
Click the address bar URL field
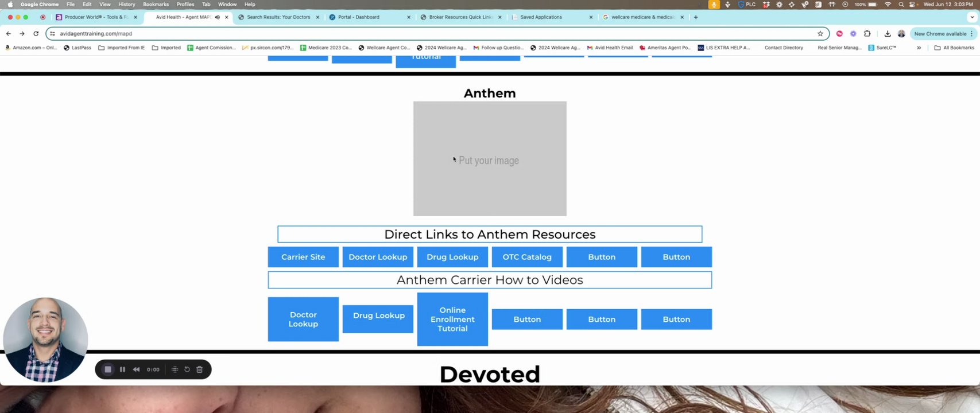[x=436, y=34]
